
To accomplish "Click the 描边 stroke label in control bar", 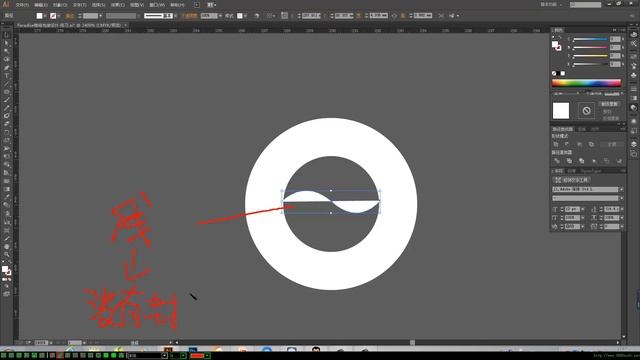I will tap(70, 16).
